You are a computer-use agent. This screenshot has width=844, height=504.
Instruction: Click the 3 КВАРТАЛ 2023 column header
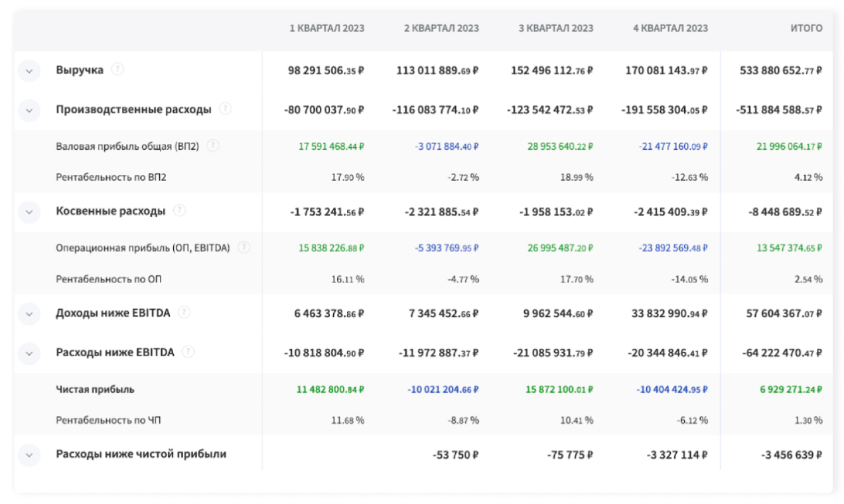click(556, 29)
